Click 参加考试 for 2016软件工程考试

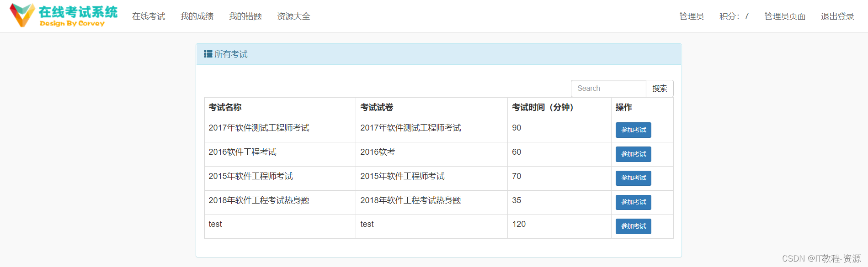tap(634, 154)
